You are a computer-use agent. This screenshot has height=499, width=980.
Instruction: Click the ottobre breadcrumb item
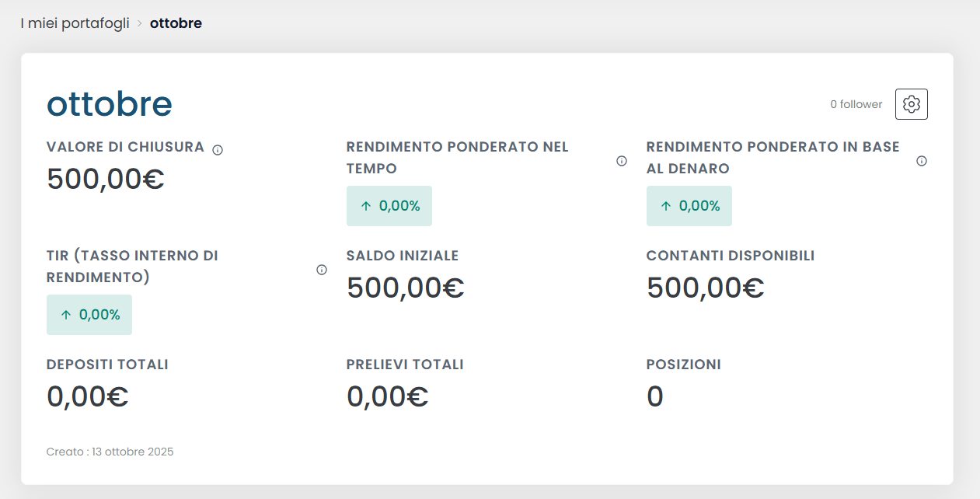coord(176,23)
